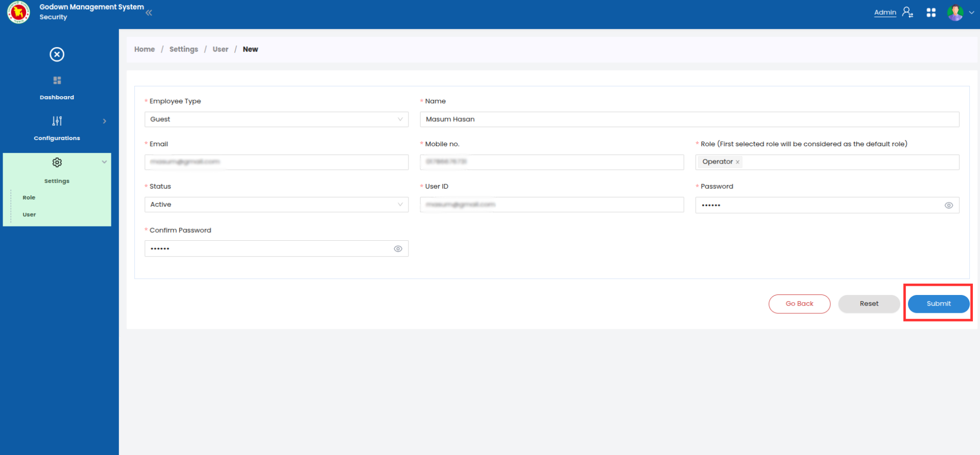The height and width of the screenshot is (455, 980).
Task: Click the circled X close icon in sidebar
Action: 57,54
